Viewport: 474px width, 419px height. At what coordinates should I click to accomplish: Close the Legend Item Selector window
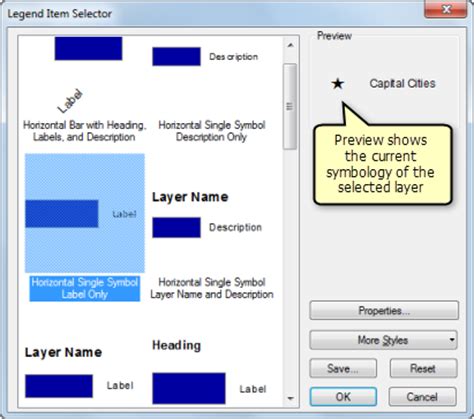pyautogui.click(x=446, y=9)
